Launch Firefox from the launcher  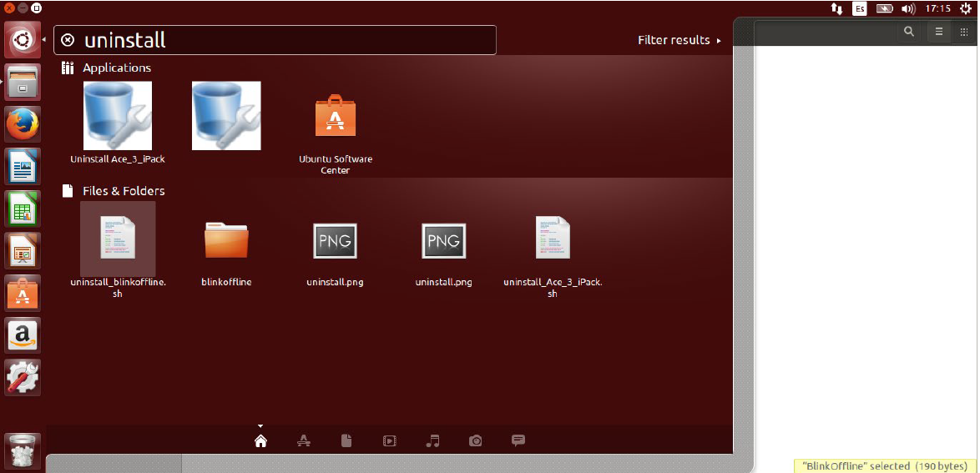[x=23, y=124]
